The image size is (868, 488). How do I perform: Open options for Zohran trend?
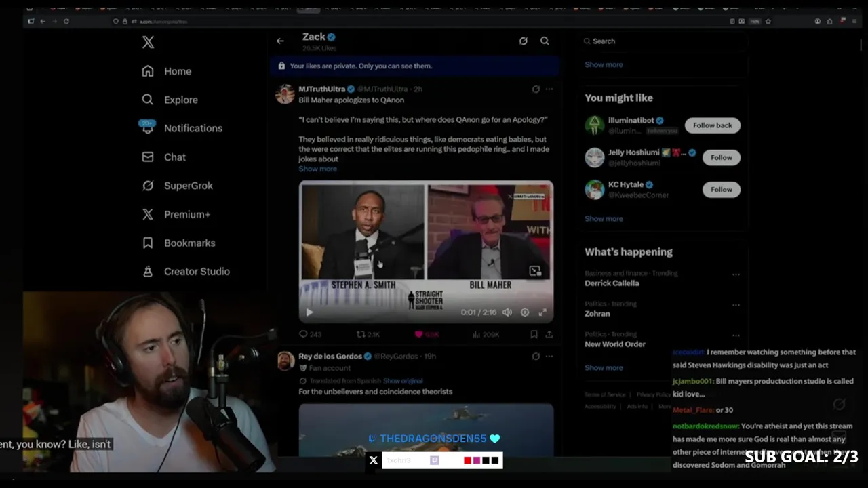coord(736,305)
